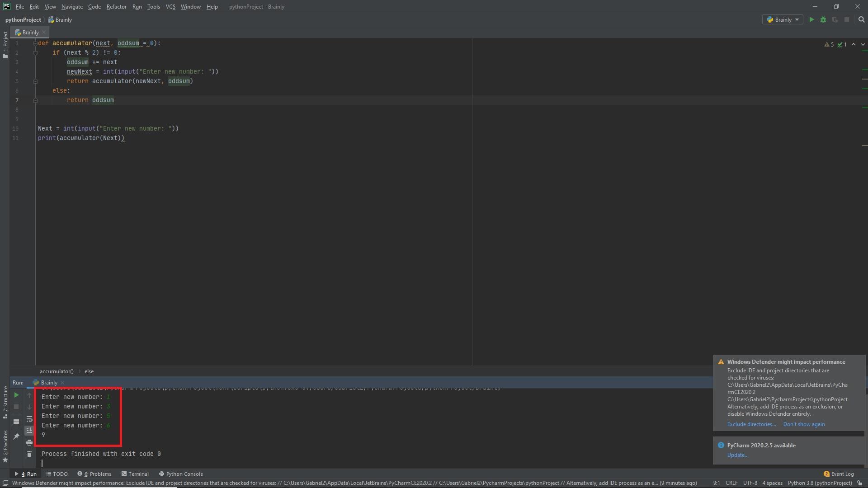Go to next highlighted error arrow
The width and height of the screenshot is (868, 488).
tap(863, 44)
